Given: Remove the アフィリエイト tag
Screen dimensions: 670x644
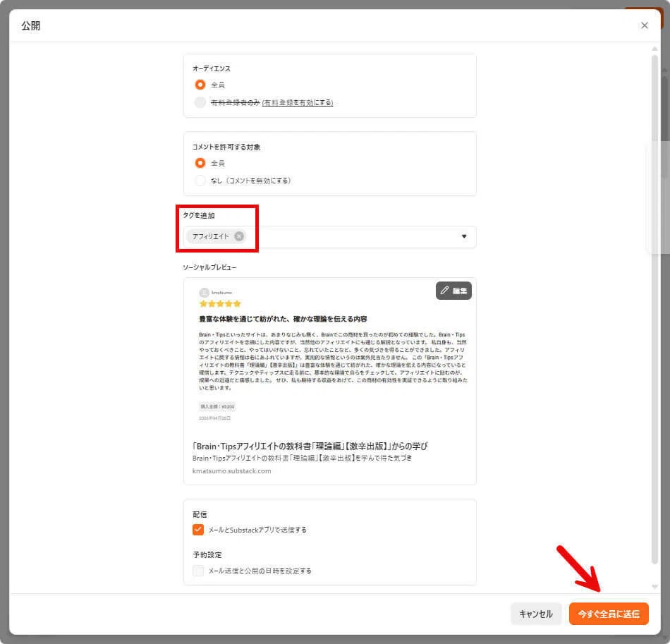Looking at the screenshot, I should point(239,236).
